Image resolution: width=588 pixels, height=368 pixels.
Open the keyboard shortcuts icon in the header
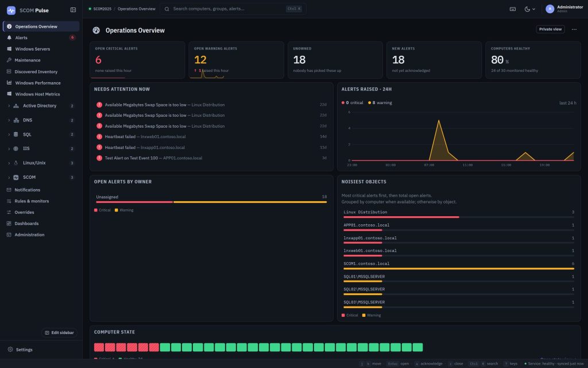coord(513,9)
